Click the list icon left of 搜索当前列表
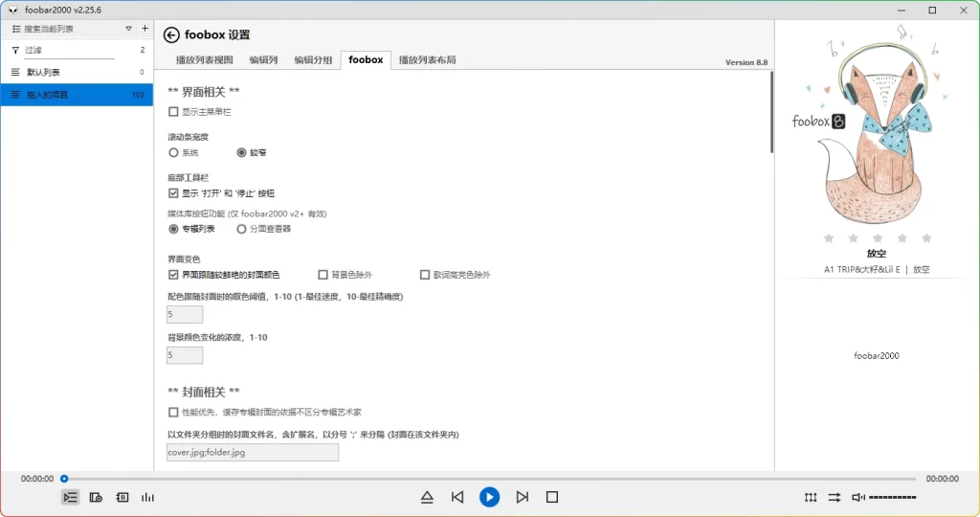 pos(16,29)
